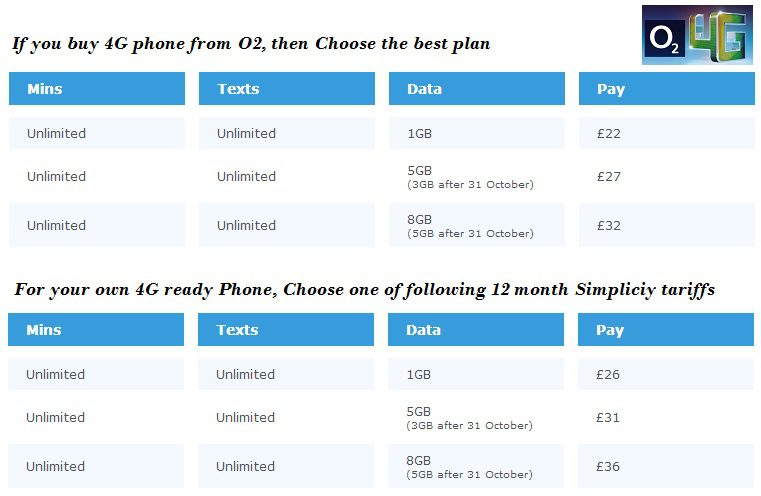Select the Mins header in first table
Image resolution: width=761 pixels, height=496 pixels.
point(97,89)
